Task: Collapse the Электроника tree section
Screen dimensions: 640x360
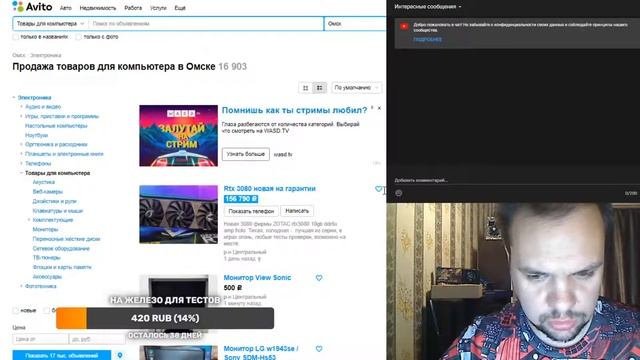Action: click(x=14, y=98)
